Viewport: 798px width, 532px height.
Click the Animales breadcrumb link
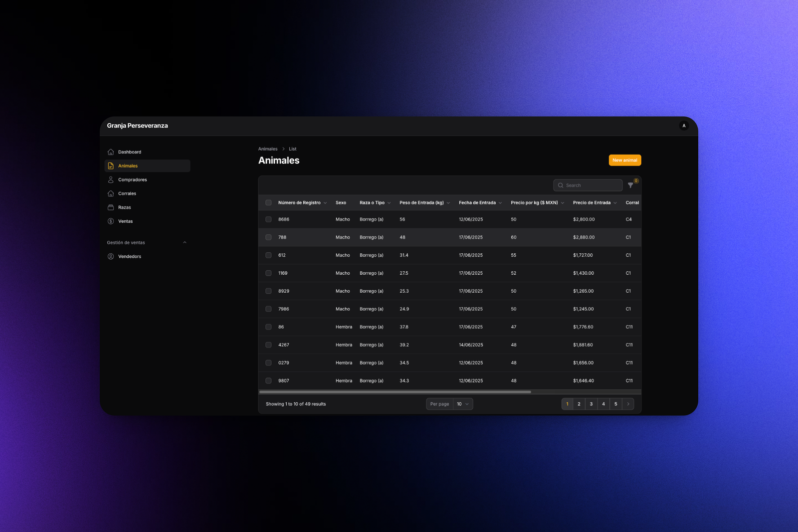click(x=268, y=149)
